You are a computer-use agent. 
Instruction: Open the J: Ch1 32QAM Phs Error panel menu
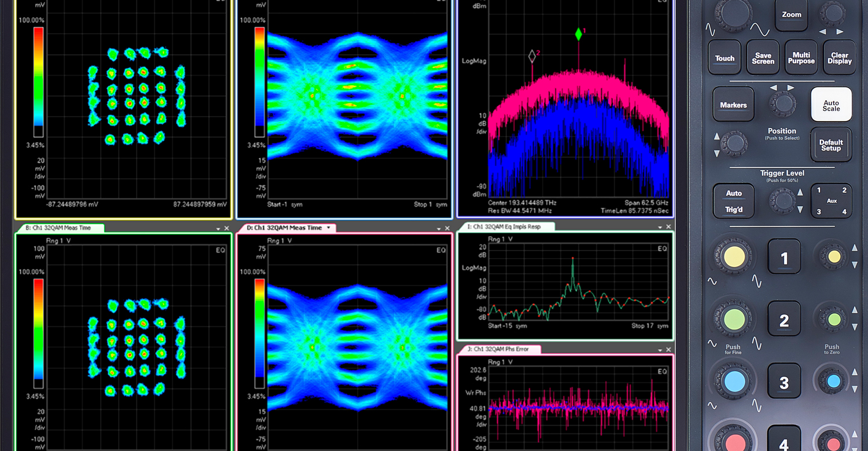click(x=661, y=349)
